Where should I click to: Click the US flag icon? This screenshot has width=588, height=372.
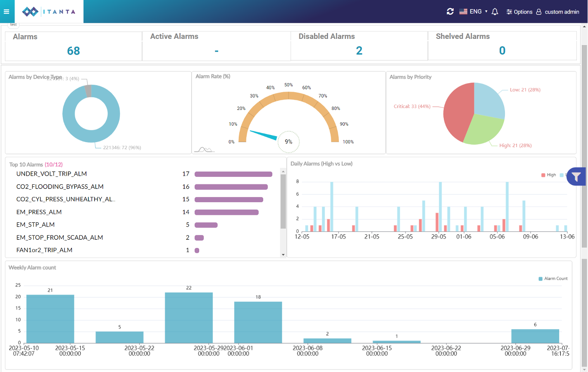463,12
